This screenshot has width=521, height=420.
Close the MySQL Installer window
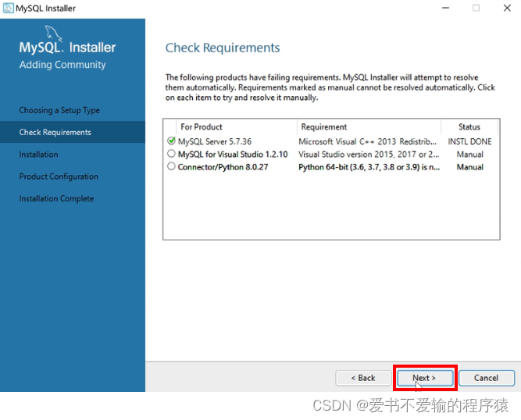pos(507,8)
